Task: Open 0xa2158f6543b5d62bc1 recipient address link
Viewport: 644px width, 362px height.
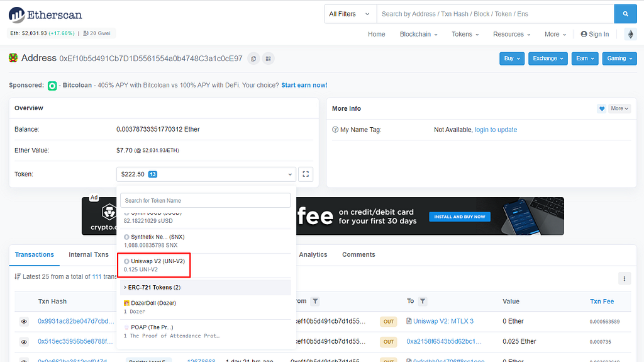Action: pos(444,341)
